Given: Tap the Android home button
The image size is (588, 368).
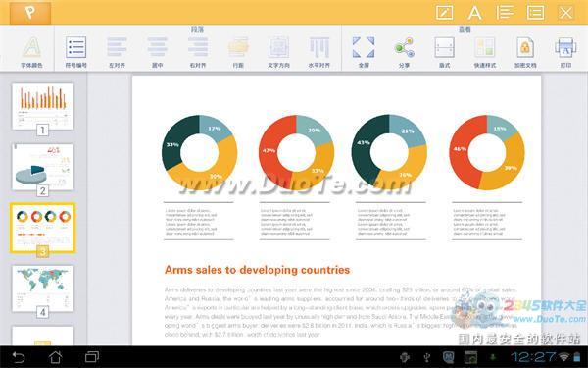Looking at the screenshot, I should pos(56,357).
